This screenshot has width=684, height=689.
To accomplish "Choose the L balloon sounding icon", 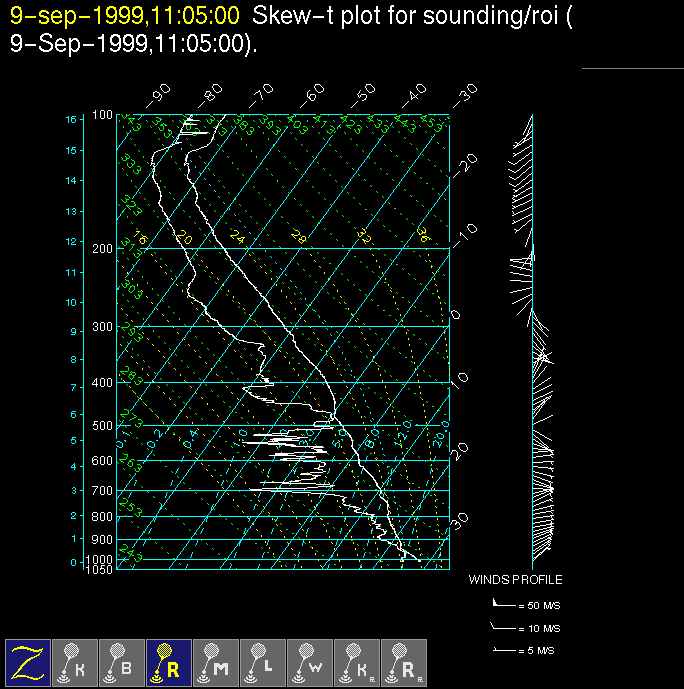I will (263, 662).
